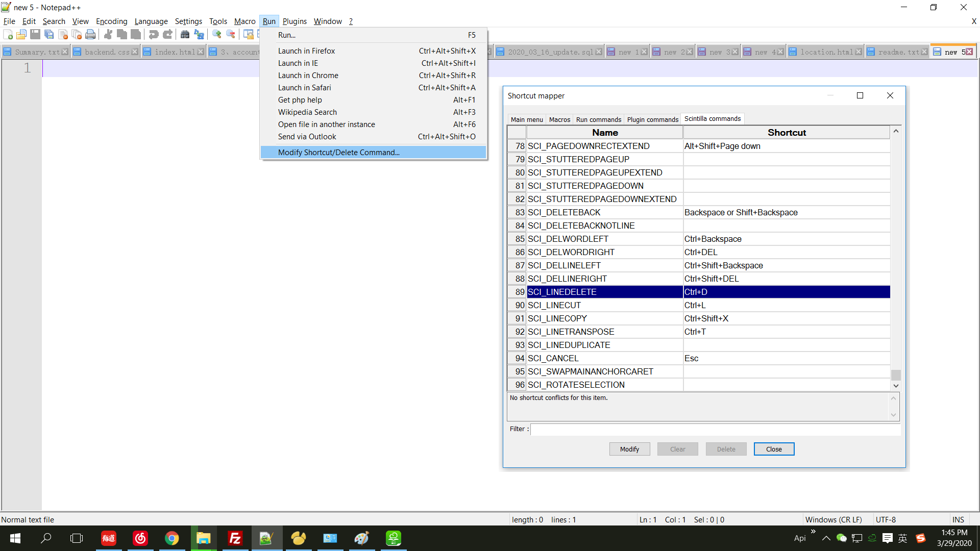Select Launch in Chrome menu entry
This screenshot has width=980, height=551.
[x=308, y=76]
